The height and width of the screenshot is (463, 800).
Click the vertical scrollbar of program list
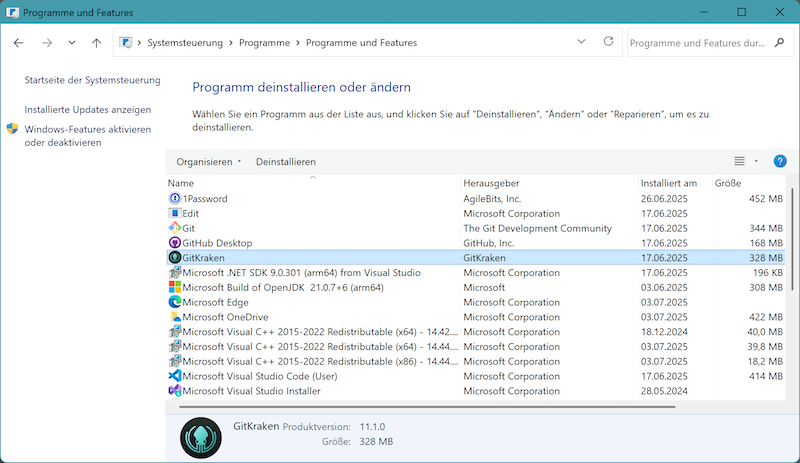791,239
